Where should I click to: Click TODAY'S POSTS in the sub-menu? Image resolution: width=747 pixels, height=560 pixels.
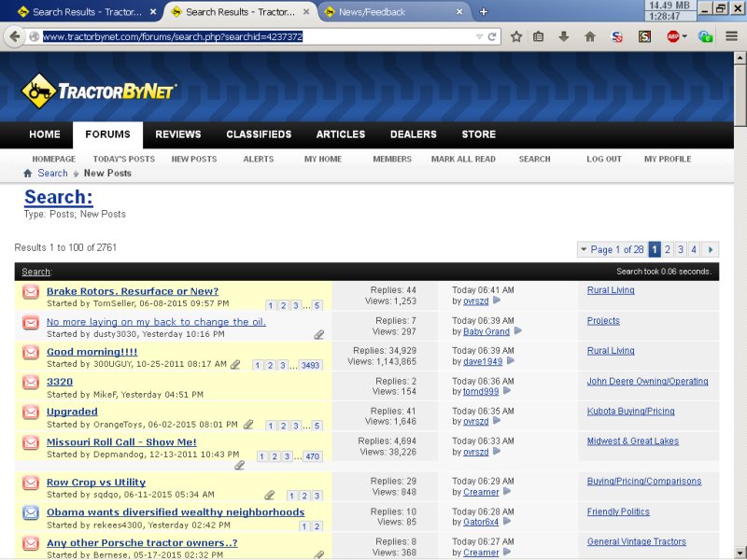click(x=124, y=159)
